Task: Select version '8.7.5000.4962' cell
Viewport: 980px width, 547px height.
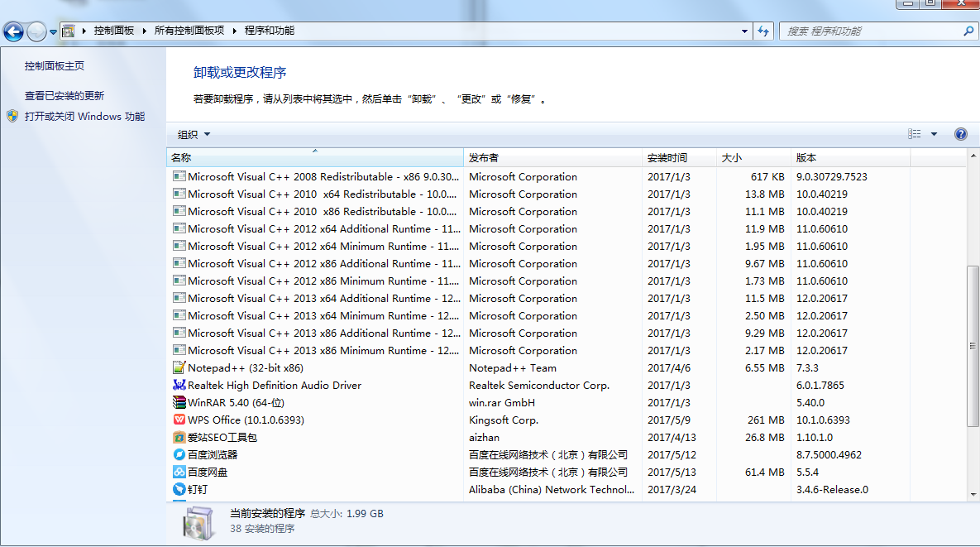Action: pyautogui.click(x=829, y=455)
